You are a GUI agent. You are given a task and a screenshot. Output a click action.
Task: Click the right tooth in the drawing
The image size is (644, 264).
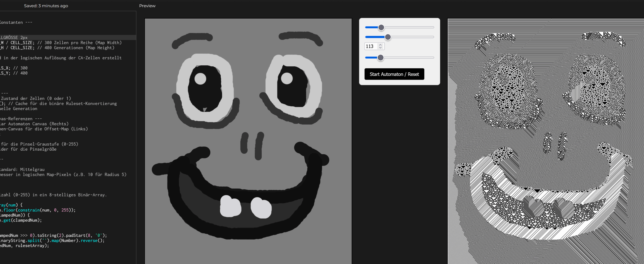pyautogui.click(x=261, y=208)
